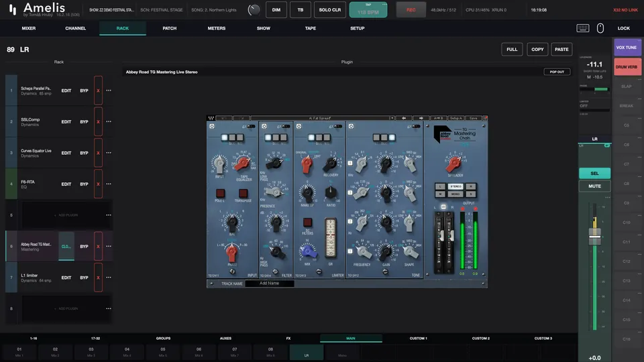This screenshot has height=362, width=644.
Task: Open options menu for empty slot 8
Action: coord(109,308)
